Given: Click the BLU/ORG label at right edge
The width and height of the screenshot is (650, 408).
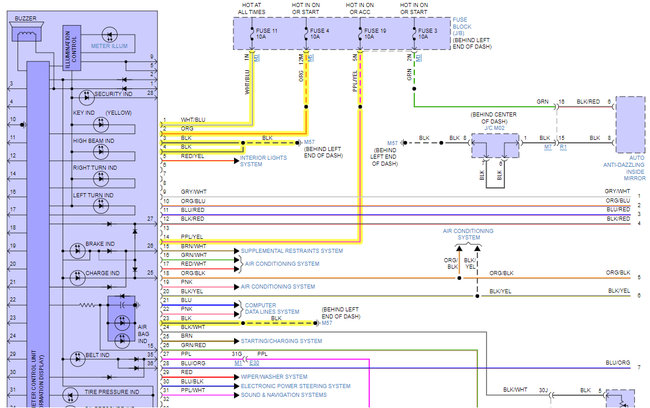Looking at the screenshot, I should click(618, 363).
